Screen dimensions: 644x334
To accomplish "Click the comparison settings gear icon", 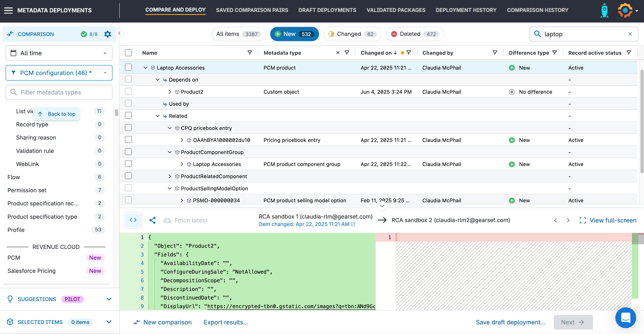I will 108,34.
